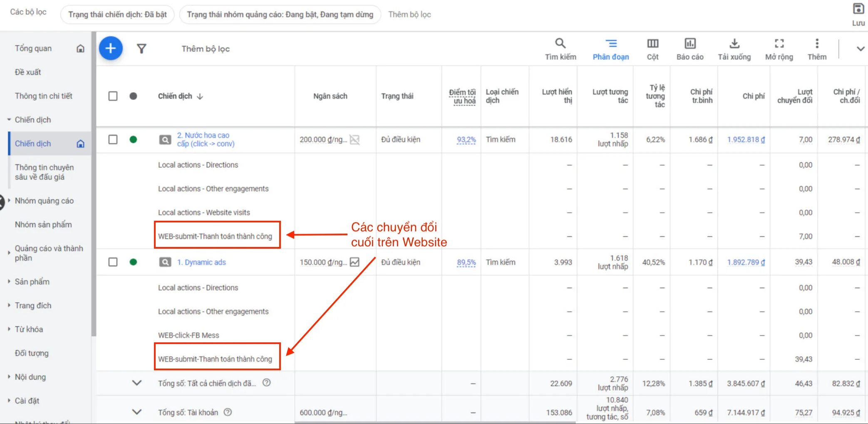
Task: Tick checkbox for Nước hoa cao cấp campaign
Action: point(113,140)
